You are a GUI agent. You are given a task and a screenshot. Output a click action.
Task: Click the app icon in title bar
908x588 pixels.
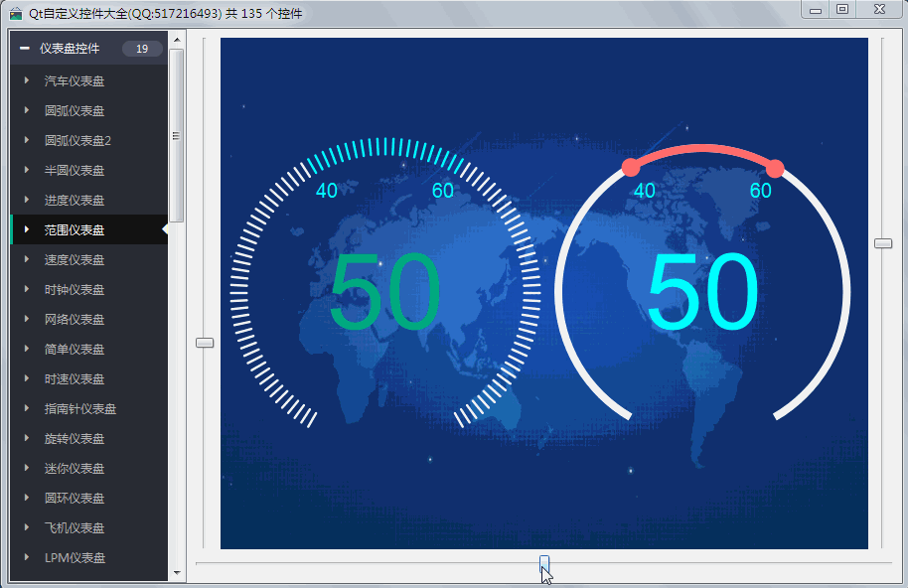(16, 13)
